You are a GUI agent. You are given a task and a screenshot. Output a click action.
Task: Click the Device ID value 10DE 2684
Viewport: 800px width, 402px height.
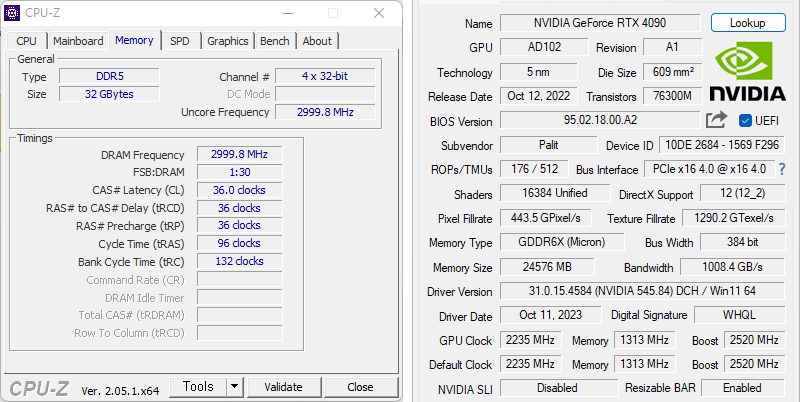722,145
